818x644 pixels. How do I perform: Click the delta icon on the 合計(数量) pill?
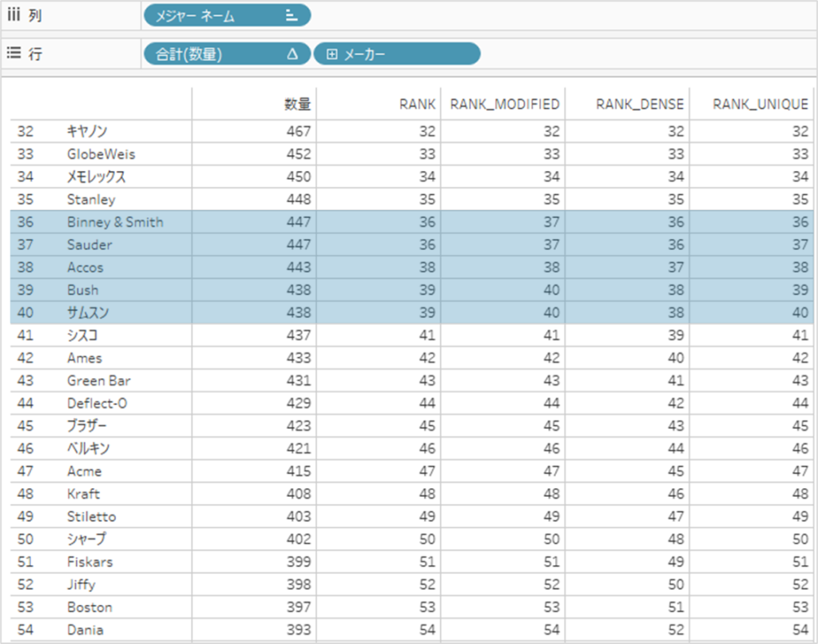coord(292,54)
